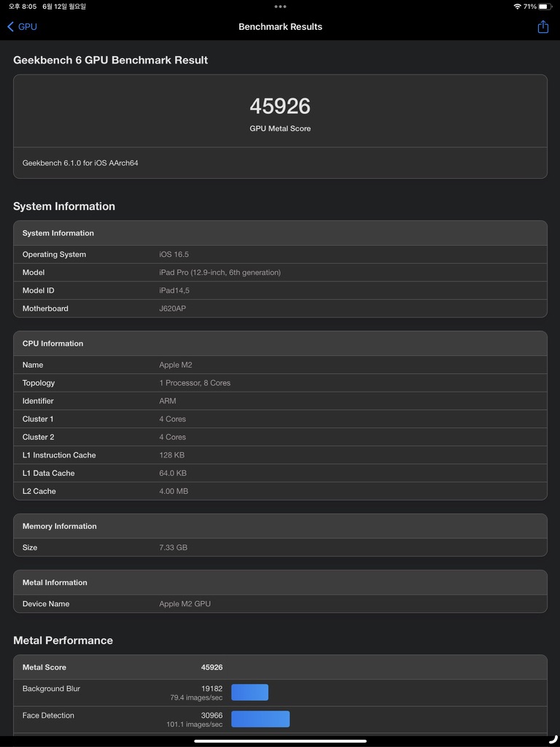
Task: Tap the Metal Score row value 45926
Action: 212,667
